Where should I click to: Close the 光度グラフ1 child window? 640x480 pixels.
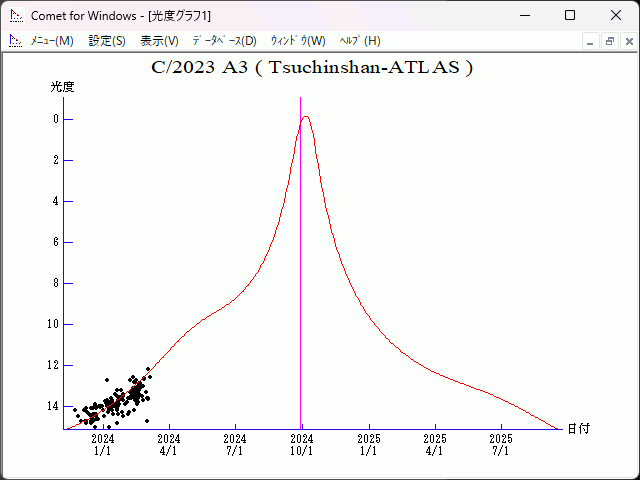click(629, 42)
